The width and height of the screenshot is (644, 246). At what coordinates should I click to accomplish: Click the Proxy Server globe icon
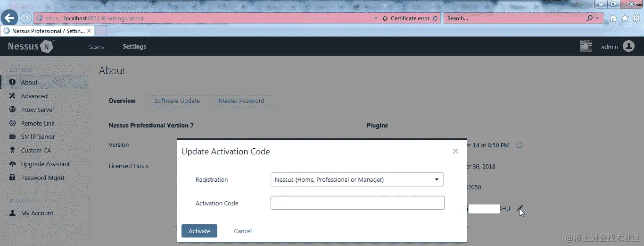pyautogui.click(x=12, y=110)
